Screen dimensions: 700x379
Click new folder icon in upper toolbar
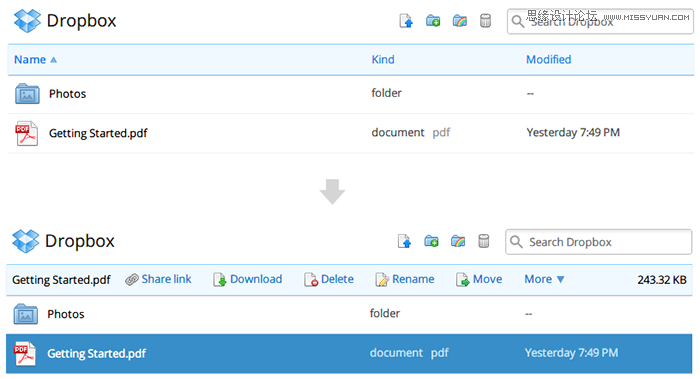(x=433, y=21)
